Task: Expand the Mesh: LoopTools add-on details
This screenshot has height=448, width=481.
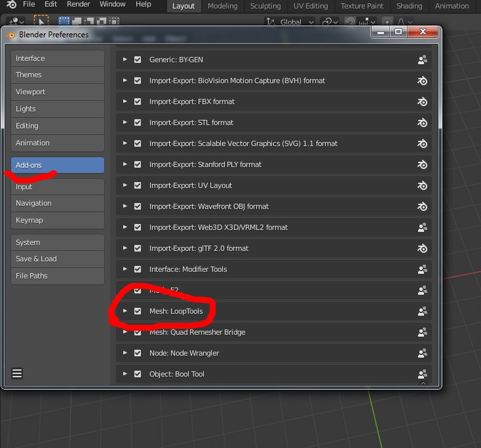Action: pos(125,311)
